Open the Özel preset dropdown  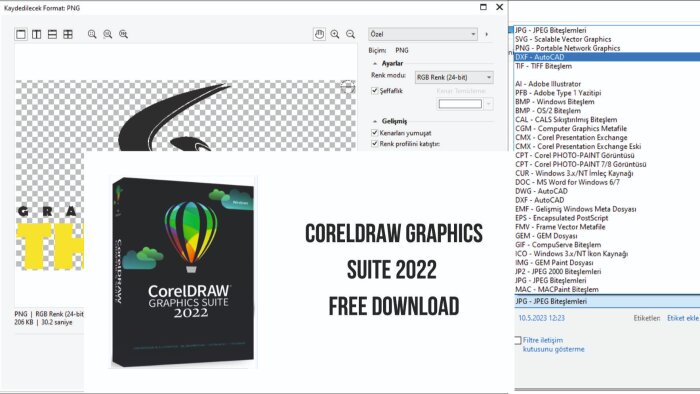422,34
